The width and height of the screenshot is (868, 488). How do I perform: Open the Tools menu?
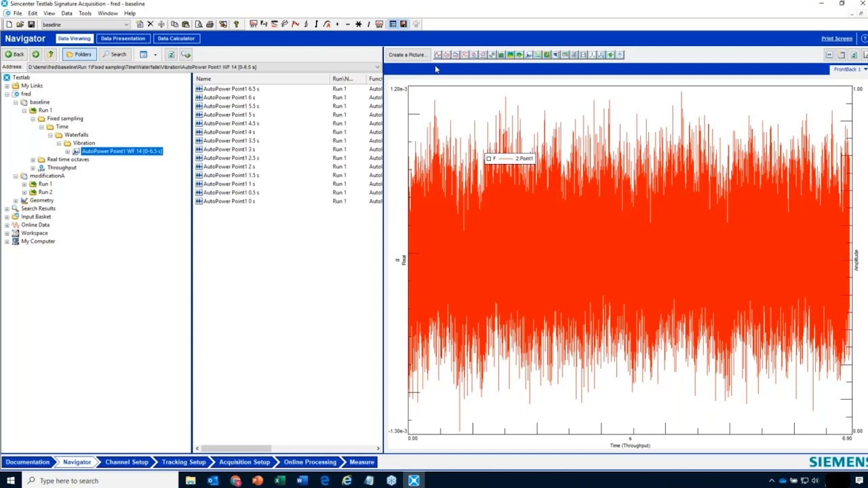pyautogui.click(x=85, y=13)
